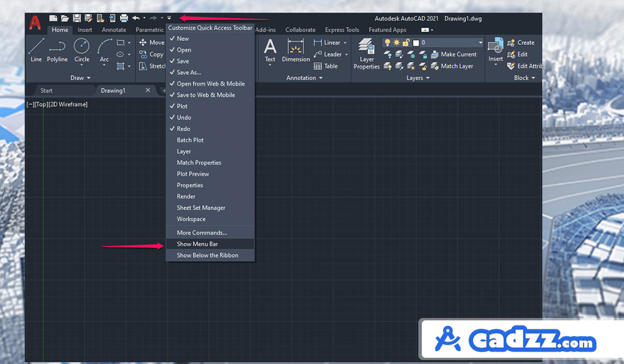Screen dimensions: 624x364
Task: Close the Drawing1 file tab
Action: click(x=148, y=90)
